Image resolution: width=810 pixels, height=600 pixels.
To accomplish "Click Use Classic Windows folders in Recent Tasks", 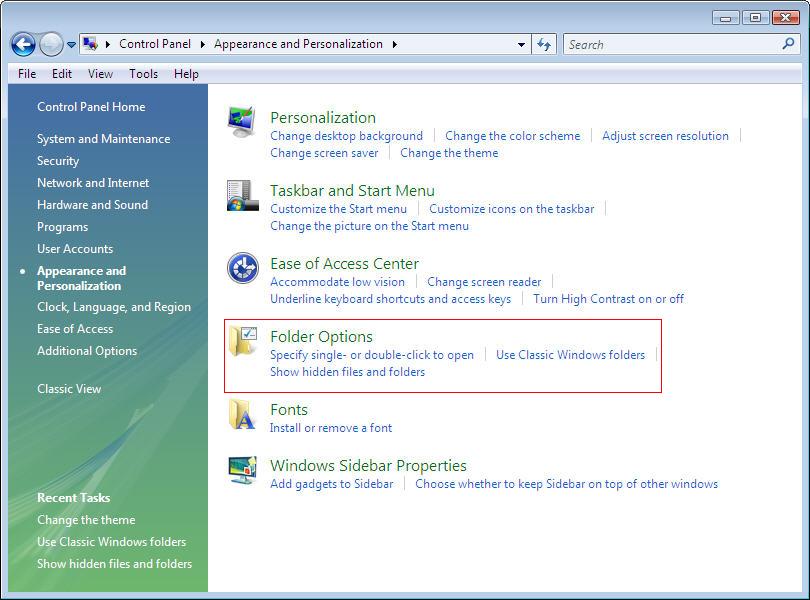I will [x=112, y=542].
